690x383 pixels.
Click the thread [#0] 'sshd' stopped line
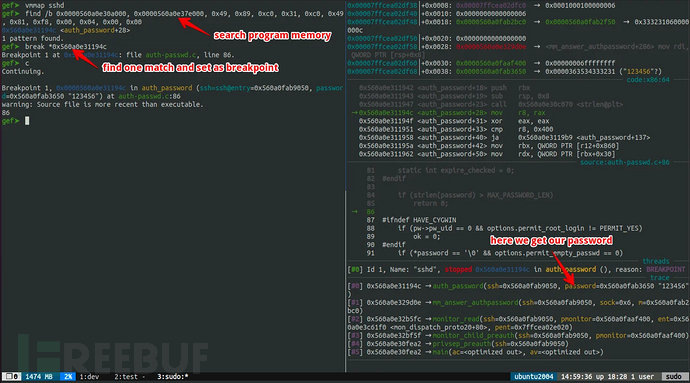pyautogui.click(x=516, y=269)
